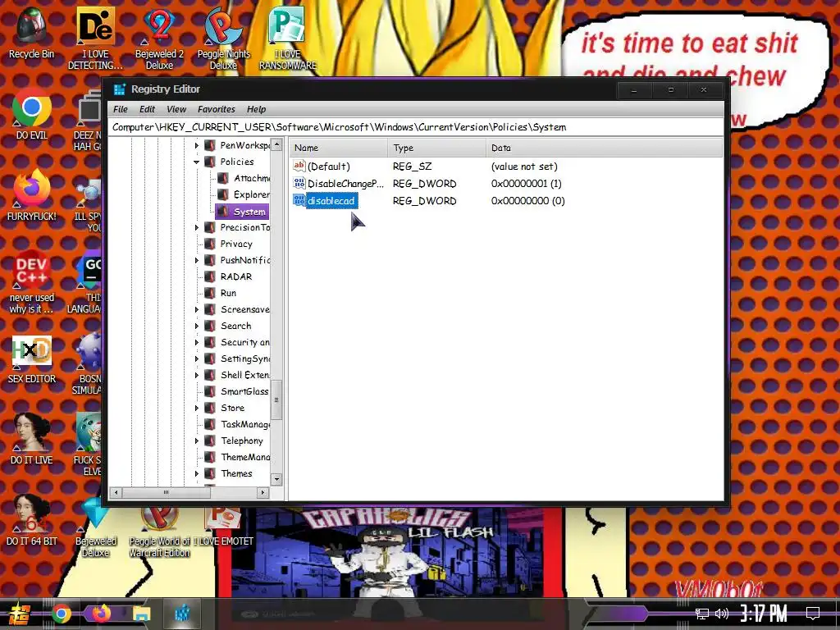Open the notification center icon
The image size is (840, 630).
[813, 614]
